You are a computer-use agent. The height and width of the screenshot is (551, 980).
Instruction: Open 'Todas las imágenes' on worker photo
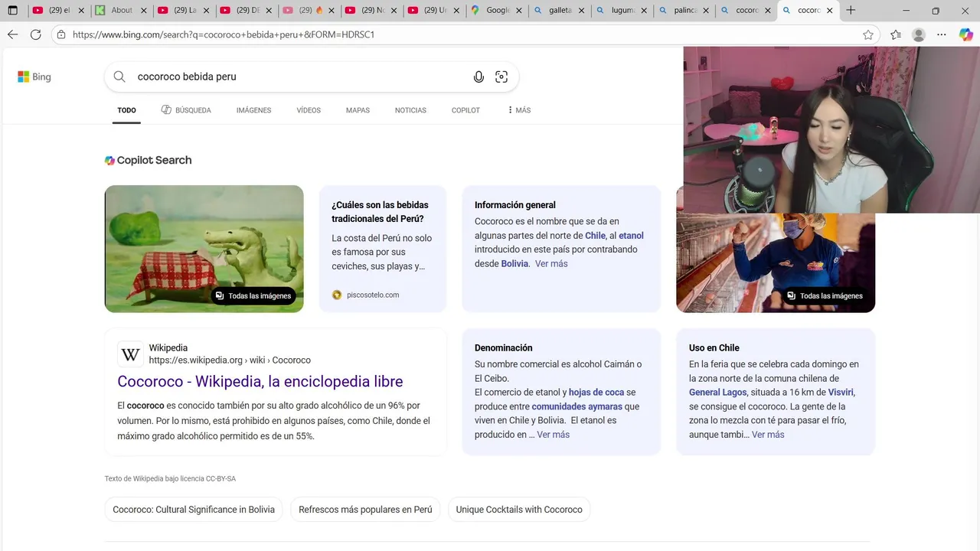(x=825, y=295)
